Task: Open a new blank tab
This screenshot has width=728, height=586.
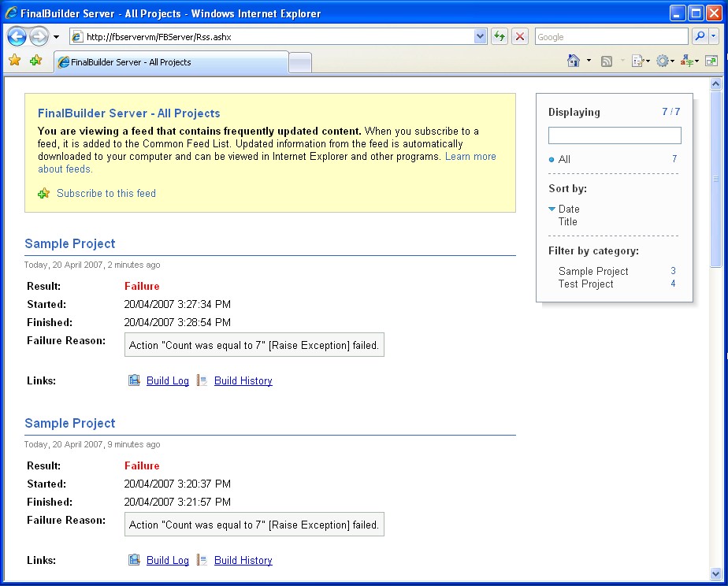Action: coord(300,63)
